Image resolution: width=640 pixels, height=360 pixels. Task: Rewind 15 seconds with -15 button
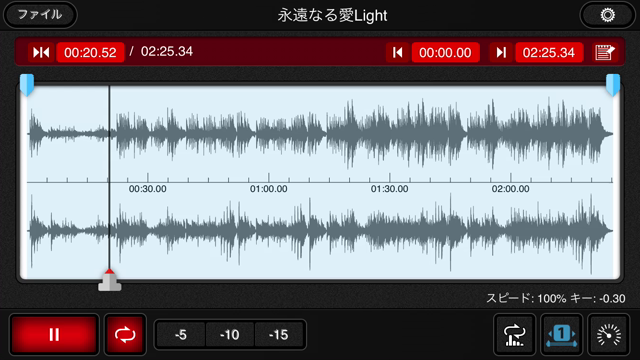click(279, 335)
